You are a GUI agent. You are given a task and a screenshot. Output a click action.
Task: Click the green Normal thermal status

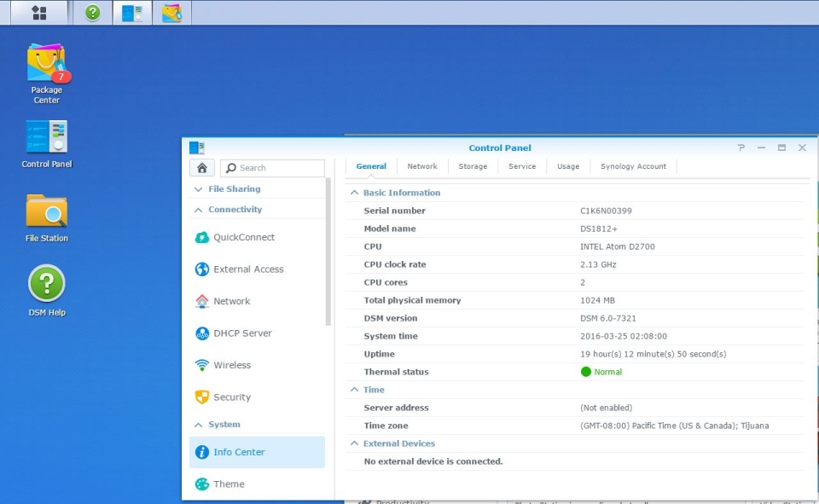(601, 372)
